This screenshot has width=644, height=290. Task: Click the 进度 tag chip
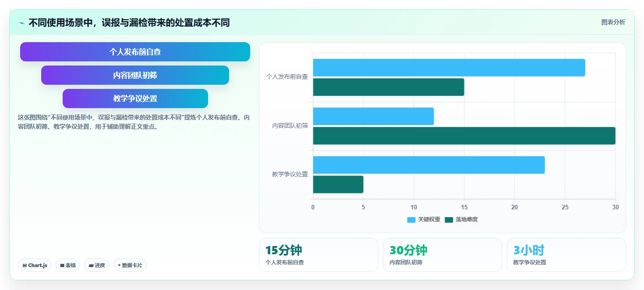coord(97,265)
